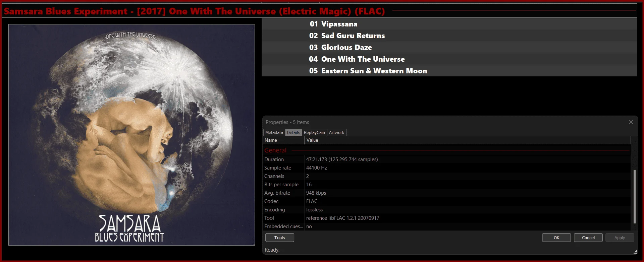644x262 pixels.
Task: Click the Cancel button
Action: click(x=588, y=238)
